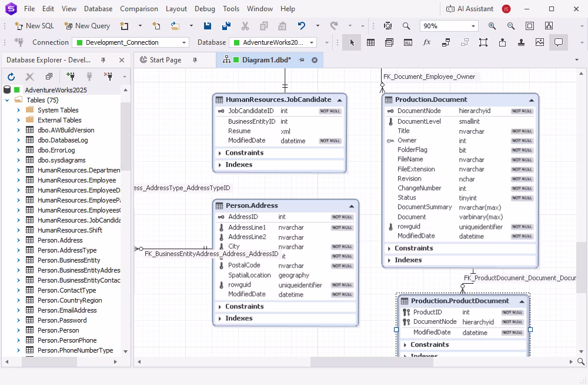Click the Fit to Window icon

coord(530,26)
